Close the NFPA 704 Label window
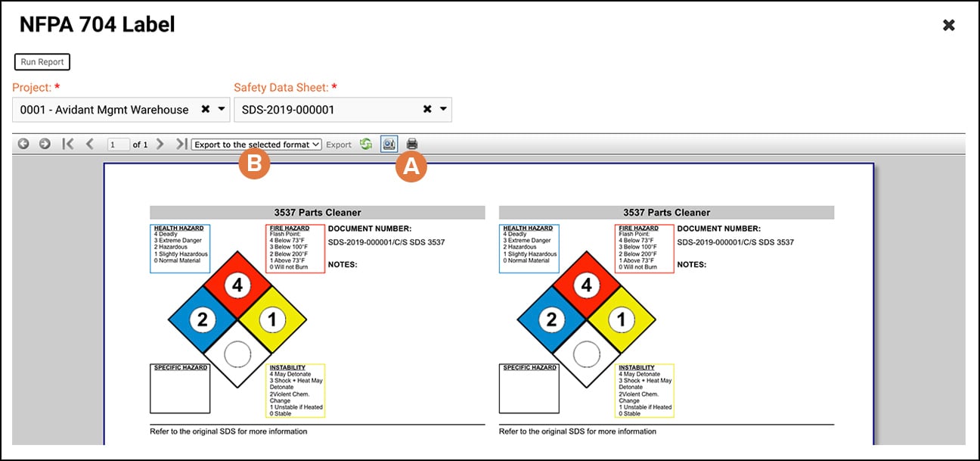This screenshot has height=461, width=980. [x=949, y=24]
